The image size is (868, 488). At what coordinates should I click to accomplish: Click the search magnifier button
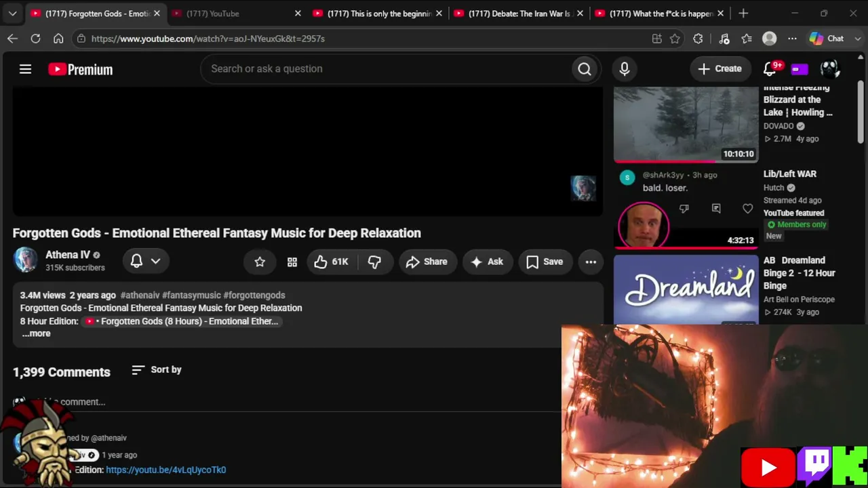585,68
